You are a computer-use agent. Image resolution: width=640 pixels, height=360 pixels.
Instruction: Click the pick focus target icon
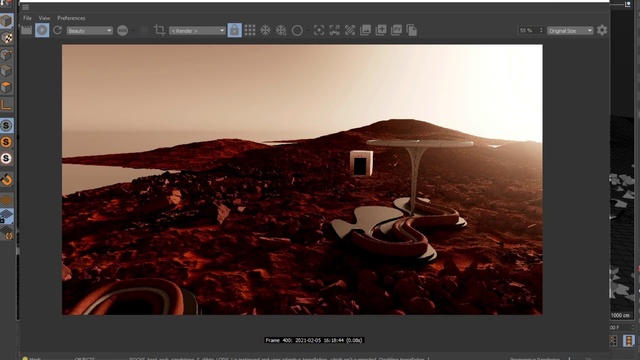click(x=319, y=30)
